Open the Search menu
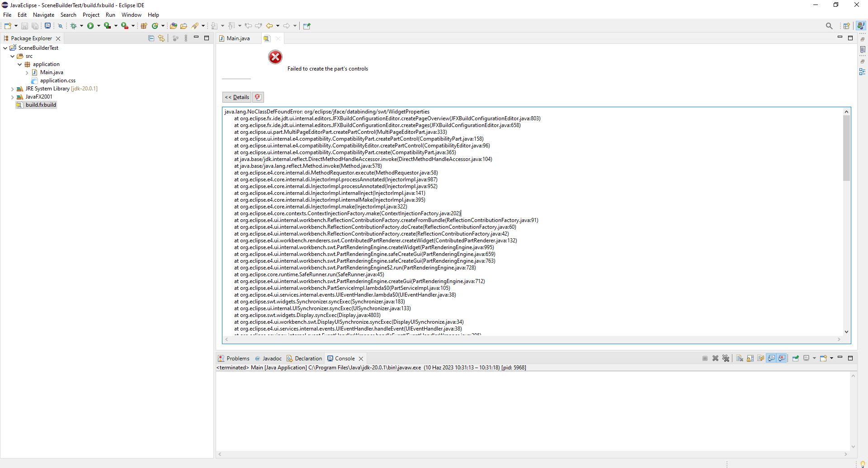 click(68, 15)
